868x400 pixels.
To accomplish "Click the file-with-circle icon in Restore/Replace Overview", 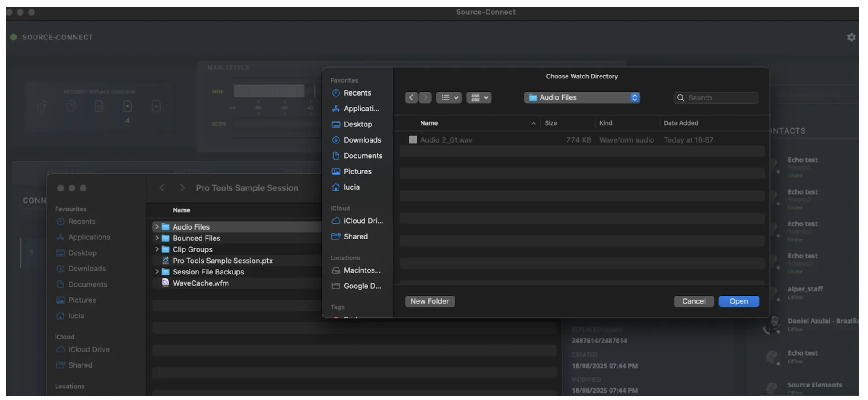I will click(99, 106).
